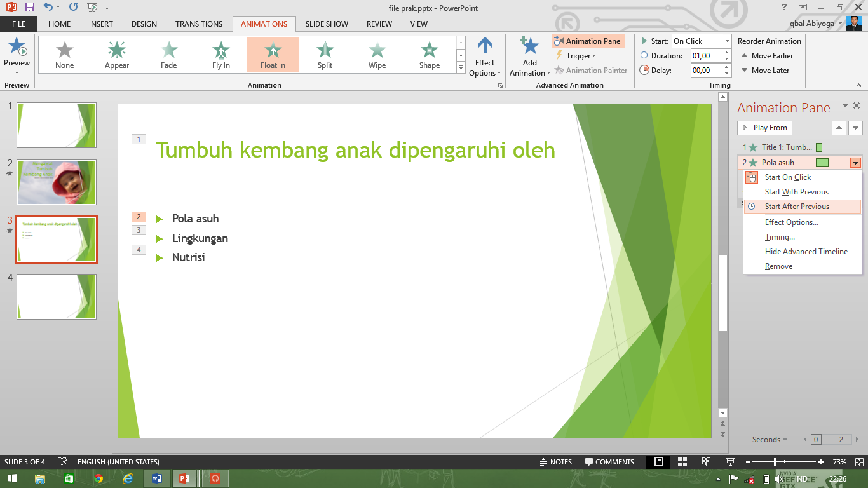The width and height of the screenshot is (868, 488).
Task: Open Effect Options... from context menu
Action: click(803, 222)
